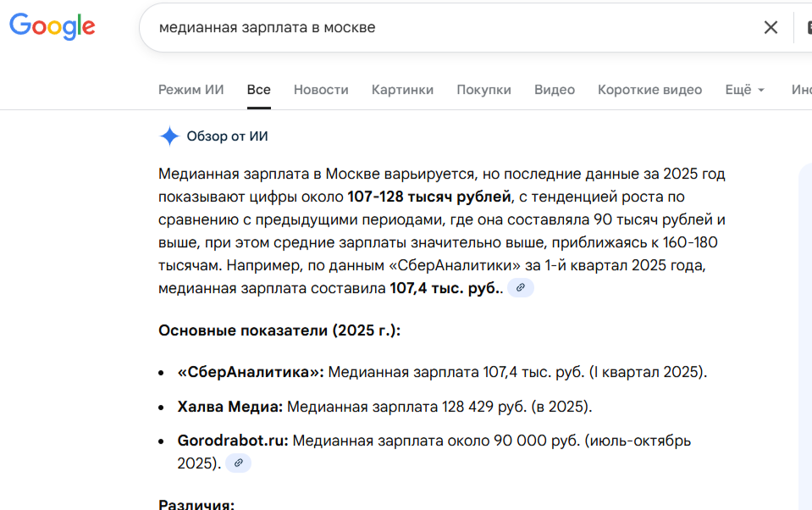812x510 pixels.
Task: Open source link after 107,4 тыс. руб.
Action: [x=521, y=288]
